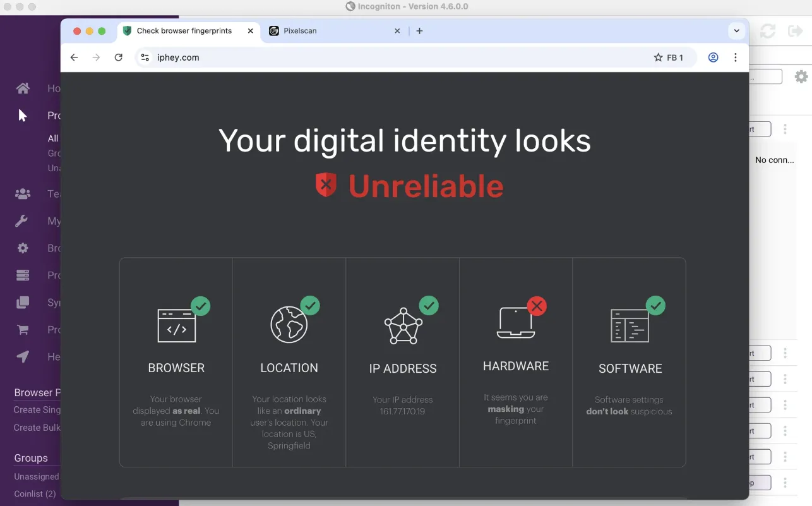Viewport: 812px width, 506px height.
Task: Click the browser profile avatar icon
Action: point(713,57)
